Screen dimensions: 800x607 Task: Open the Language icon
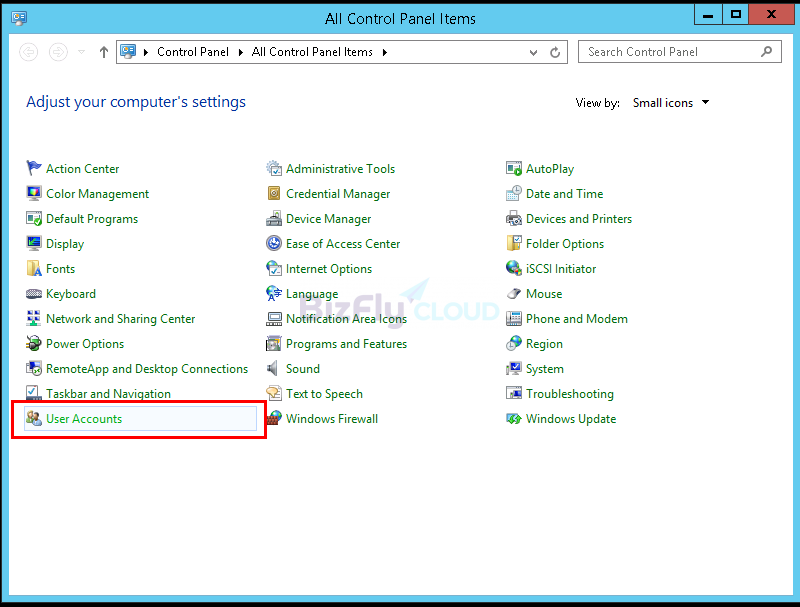tap(274, 293)
